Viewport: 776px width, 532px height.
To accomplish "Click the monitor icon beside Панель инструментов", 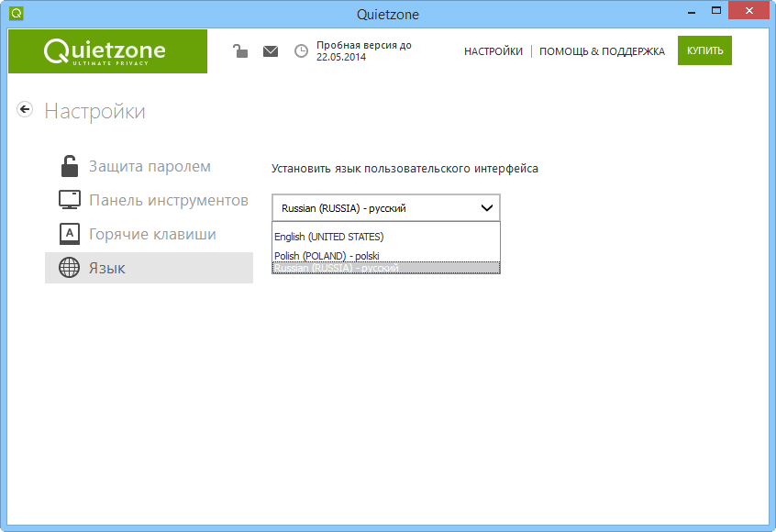I will [70, 199].
